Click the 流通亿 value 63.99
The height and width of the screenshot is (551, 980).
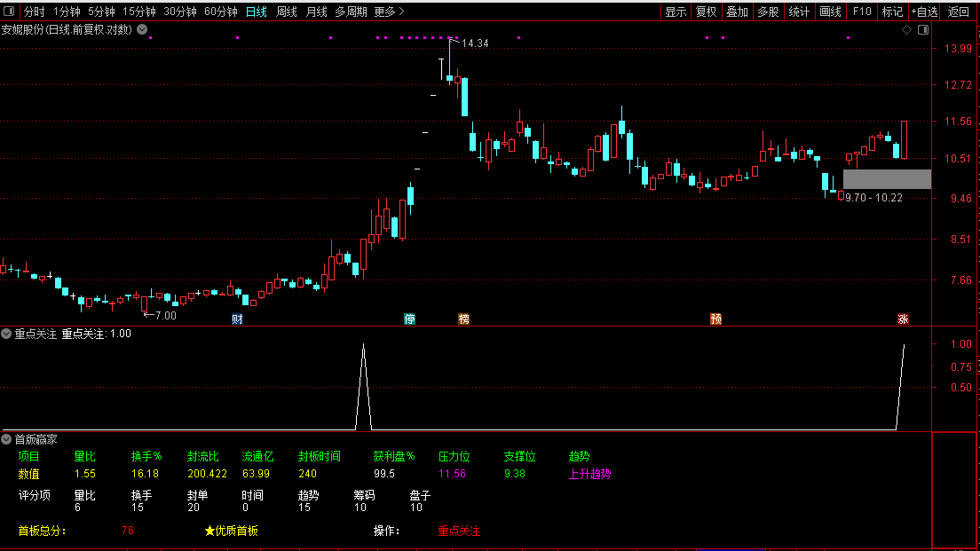click(x=257, y=474)
